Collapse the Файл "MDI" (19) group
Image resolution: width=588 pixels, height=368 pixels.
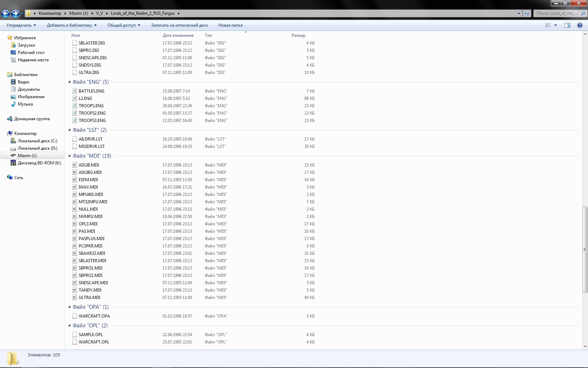69,156
